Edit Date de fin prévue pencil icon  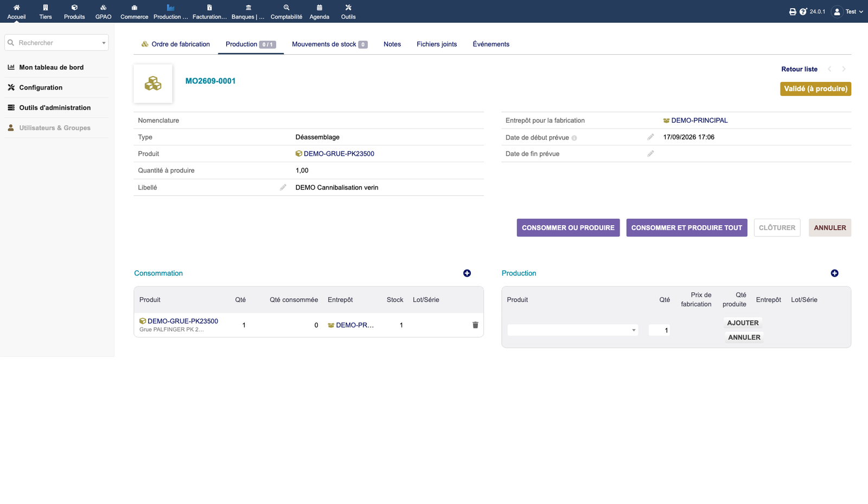pyautogui.click(x=650, y=154)
